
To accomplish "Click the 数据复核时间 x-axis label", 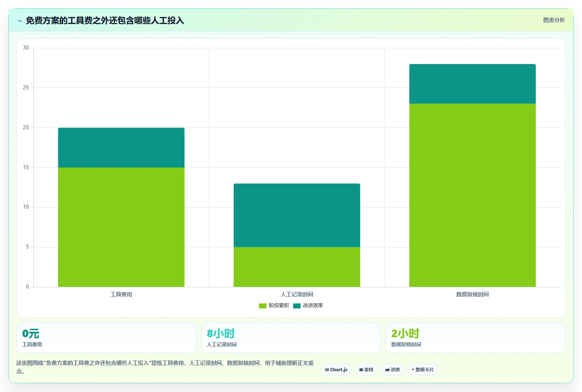I will click(x=472, y=294).
